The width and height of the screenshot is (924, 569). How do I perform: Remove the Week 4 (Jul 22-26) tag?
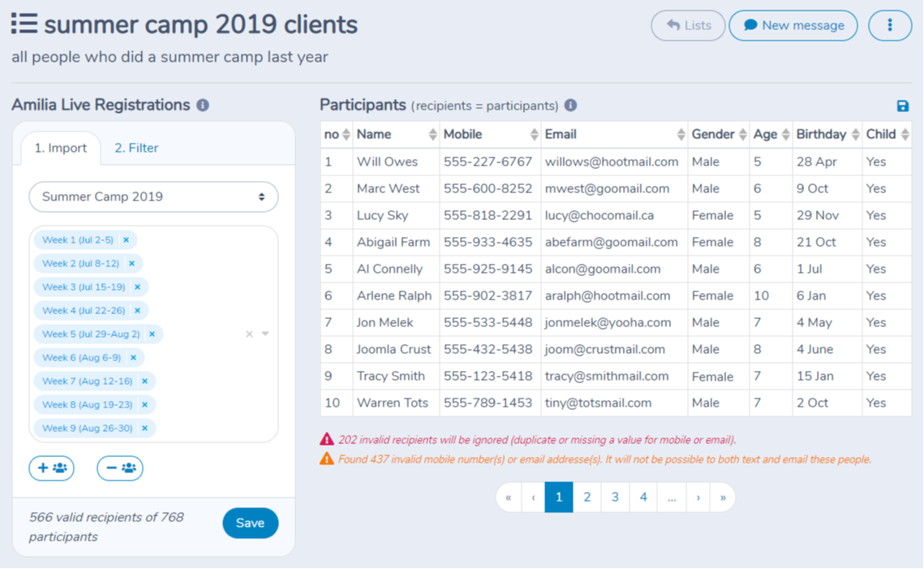click(138, 311)
